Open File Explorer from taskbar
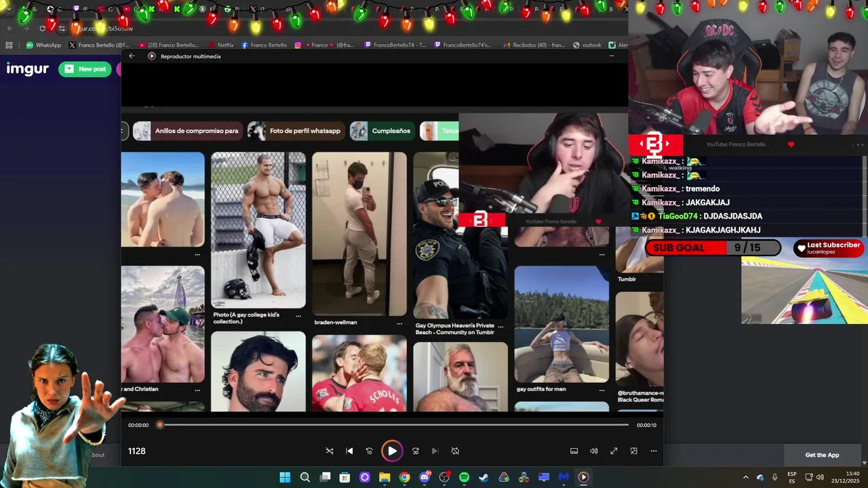Viewport: 868px width, 488px height. 384,477
